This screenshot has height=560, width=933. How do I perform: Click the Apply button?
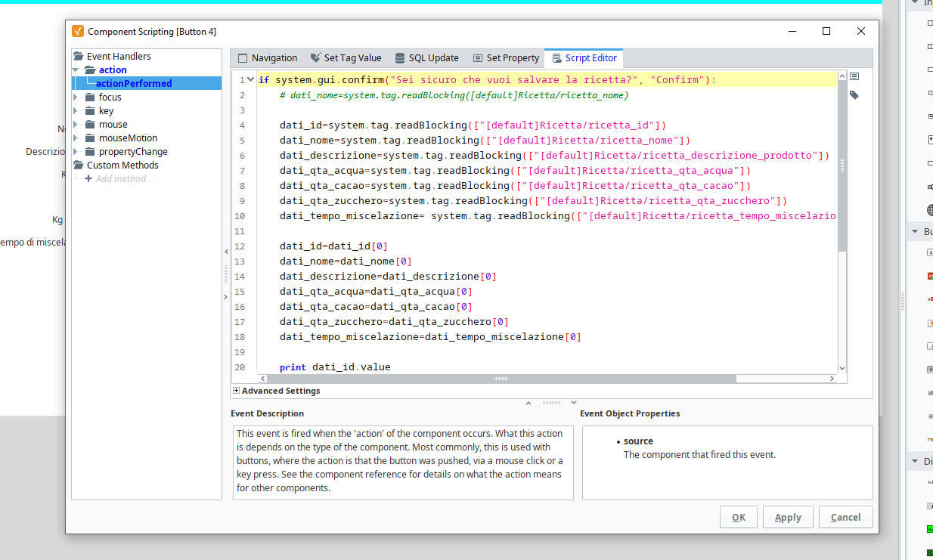788,518
